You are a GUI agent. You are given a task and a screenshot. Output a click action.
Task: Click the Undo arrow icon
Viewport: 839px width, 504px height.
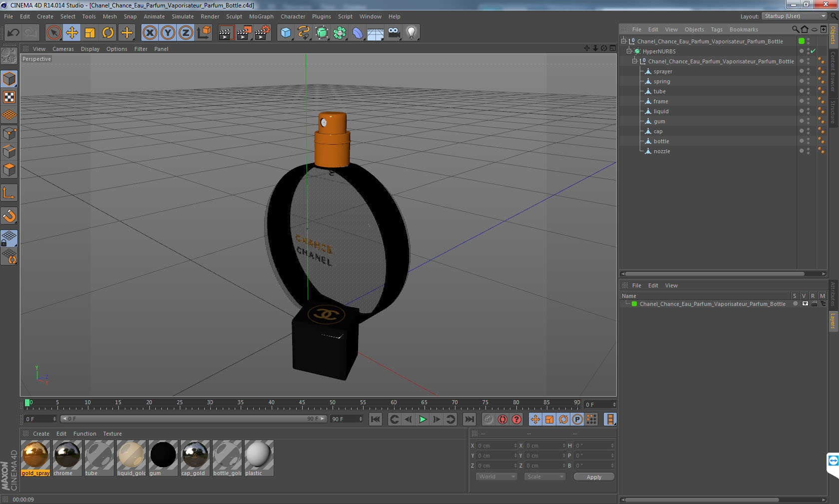point(13,33)
